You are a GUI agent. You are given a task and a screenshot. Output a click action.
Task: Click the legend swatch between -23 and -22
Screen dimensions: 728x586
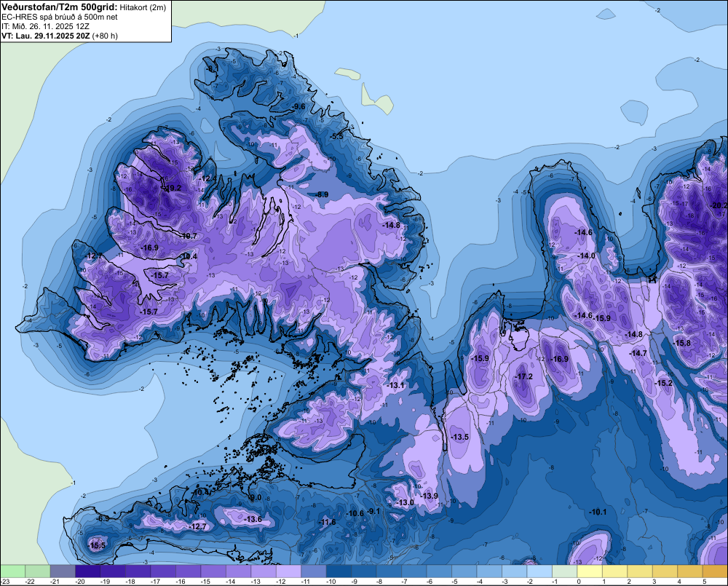tap(12, 571)
